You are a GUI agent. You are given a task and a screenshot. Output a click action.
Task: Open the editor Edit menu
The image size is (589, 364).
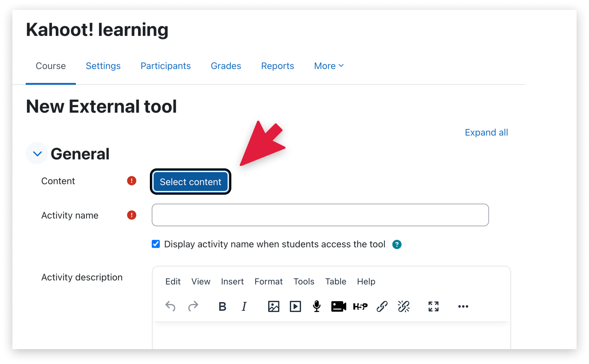(173, 281)
